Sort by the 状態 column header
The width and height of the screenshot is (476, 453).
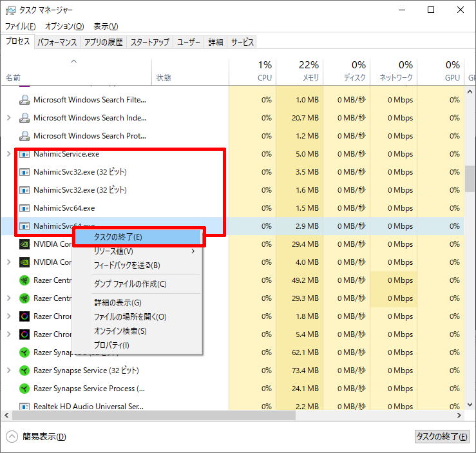click(190, 72)
